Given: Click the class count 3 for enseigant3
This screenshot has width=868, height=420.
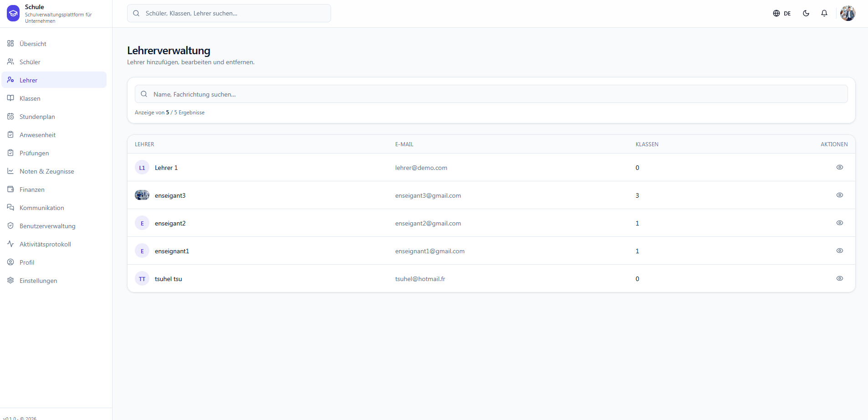Looking at the screenshot, I should (x=638, y=195).
